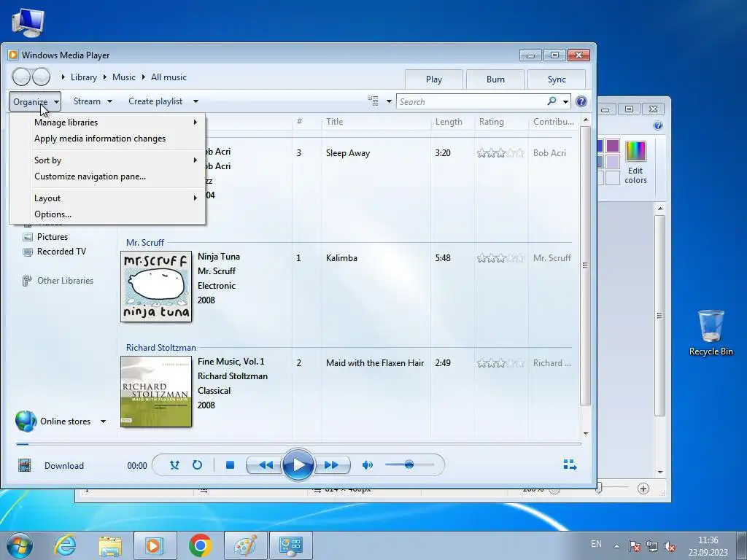Switch to the Sync tab

coord(557,79)
